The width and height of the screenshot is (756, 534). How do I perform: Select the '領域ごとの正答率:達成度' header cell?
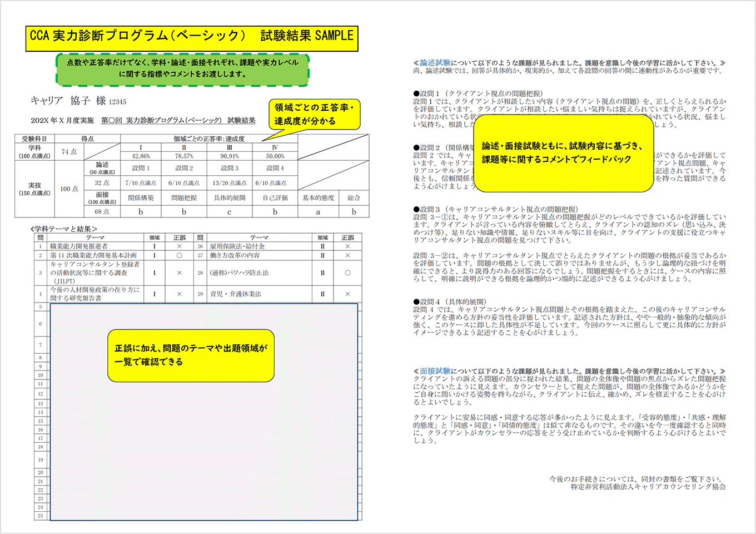click(x=209, y=139)
